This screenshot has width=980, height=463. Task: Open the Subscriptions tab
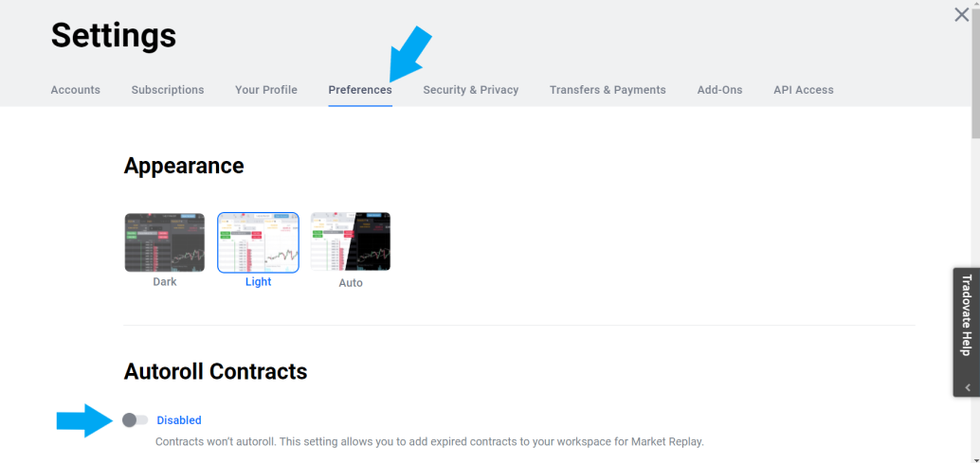pos(168,90)
